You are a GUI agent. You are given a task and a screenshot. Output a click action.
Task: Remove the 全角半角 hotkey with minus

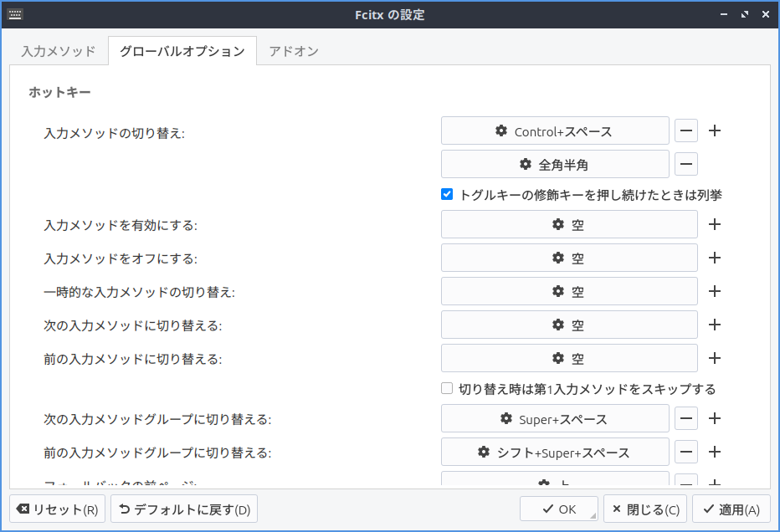click(x=686, y=164)
